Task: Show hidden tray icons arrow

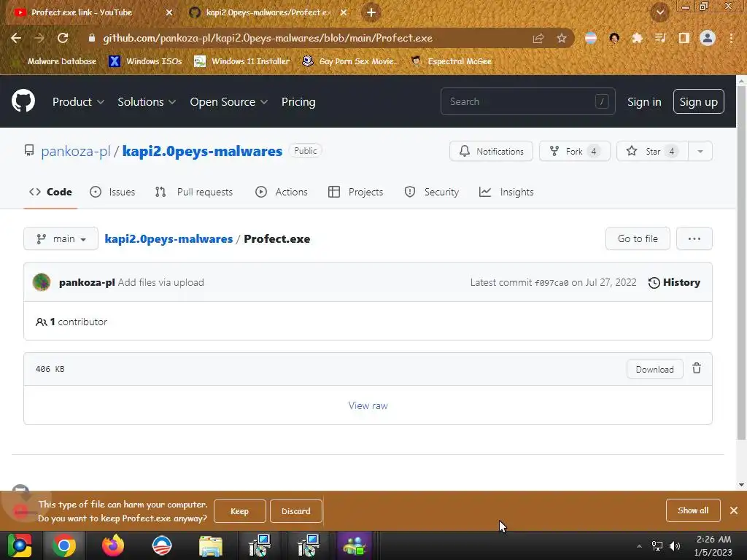Action: 639,545
